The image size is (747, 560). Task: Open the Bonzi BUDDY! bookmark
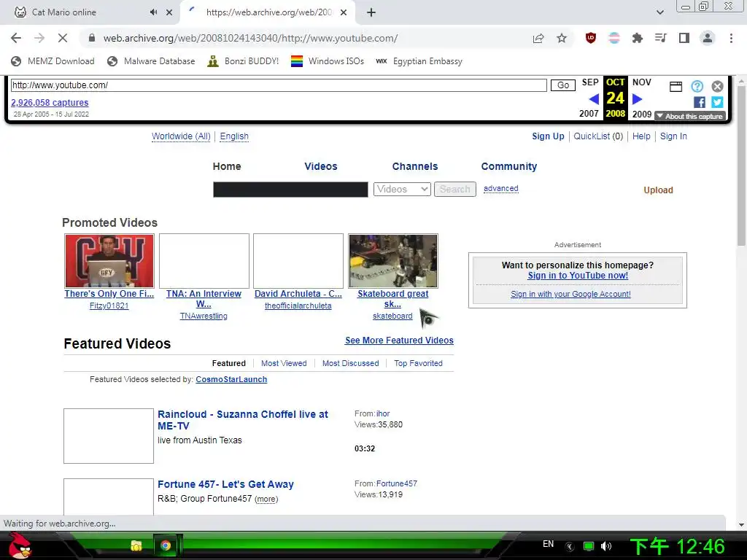pos(244,61)
